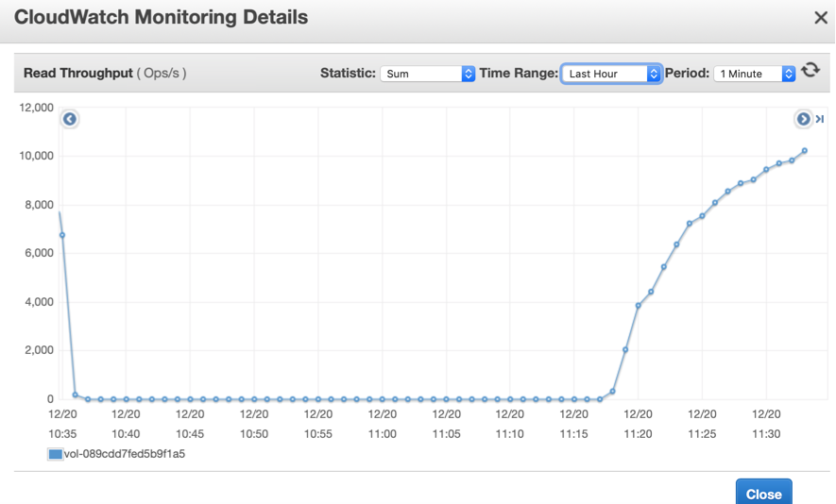Open the Period dropdown showing 1 Minute
836x504 pixels.
point(754,74)
